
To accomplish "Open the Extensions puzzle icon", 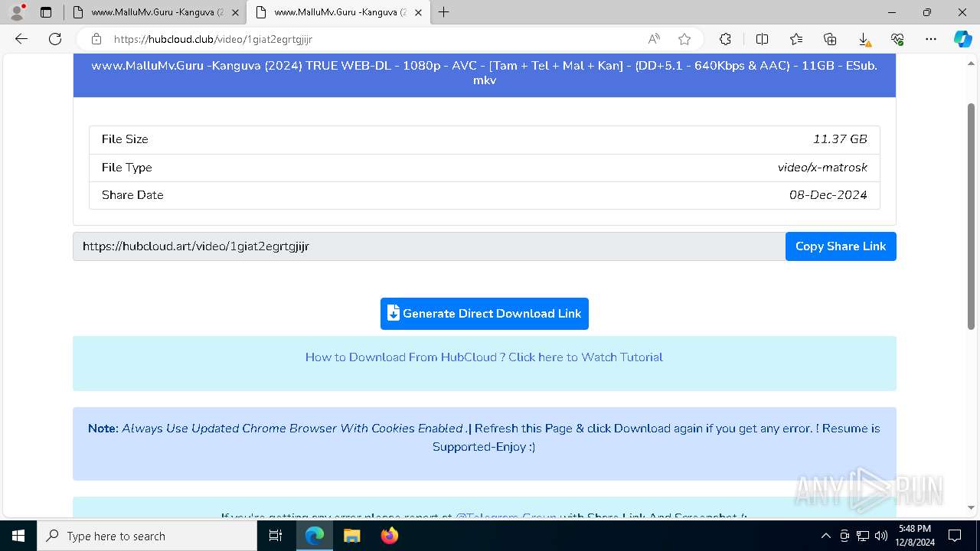I will point(725,39).
